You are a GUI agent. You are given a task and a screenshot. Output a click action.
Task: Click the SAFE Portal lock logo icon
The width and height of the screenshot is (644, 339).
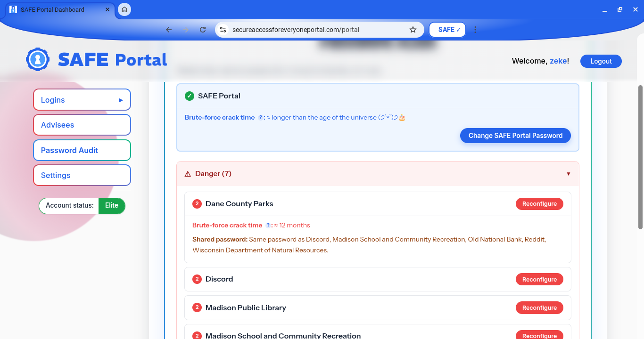tap(38, 59)
